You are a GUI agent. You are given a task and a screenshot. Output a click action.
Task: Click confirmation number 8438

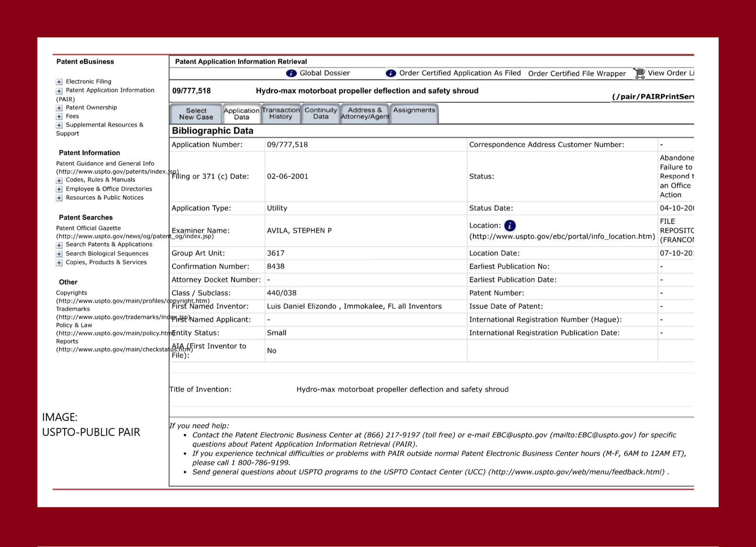click(276, 266)
